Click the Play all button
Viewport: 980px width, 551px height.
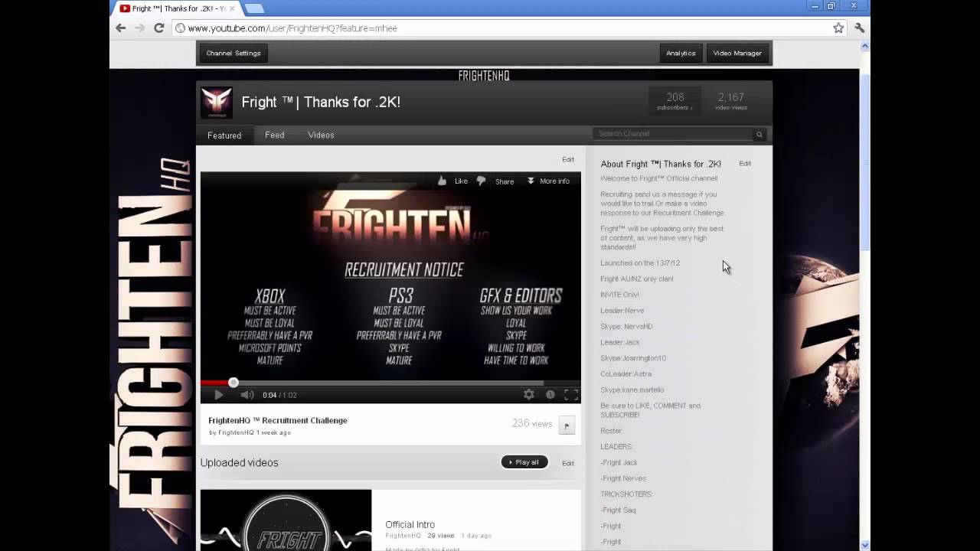pyautogui.click(x=524, y=462)
